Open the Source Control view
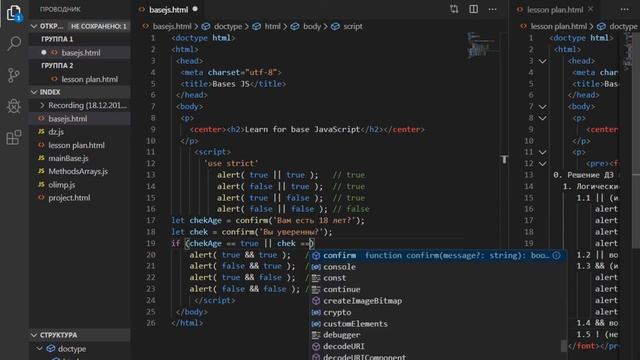The width and height of the screenshot is (640, 360). (14, 75)
